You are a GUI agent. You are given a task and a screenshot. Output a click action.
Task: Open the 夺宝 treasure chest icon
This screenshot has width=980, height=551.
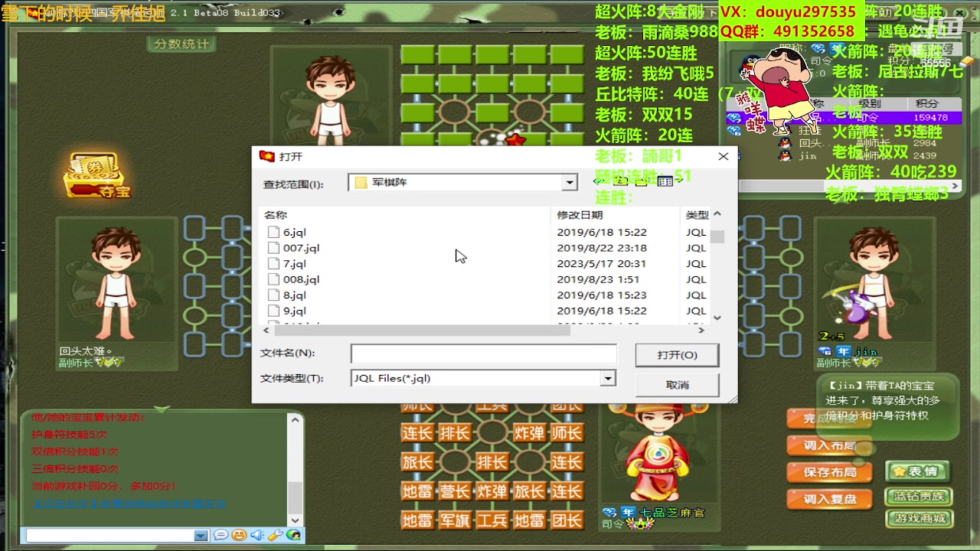pos(99,176)
